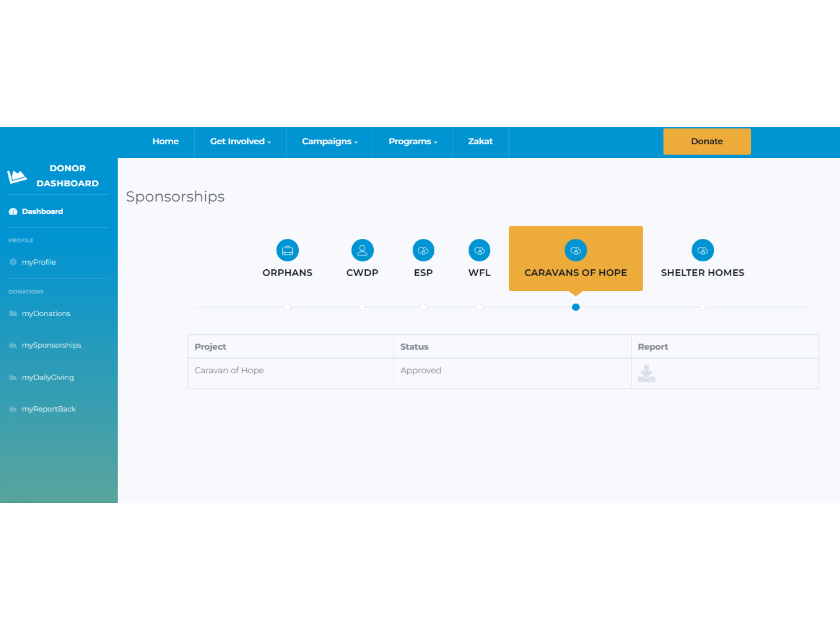Click the orange Donate button
The height and width of the screenshot is (630, 840).
pos(707,141)
